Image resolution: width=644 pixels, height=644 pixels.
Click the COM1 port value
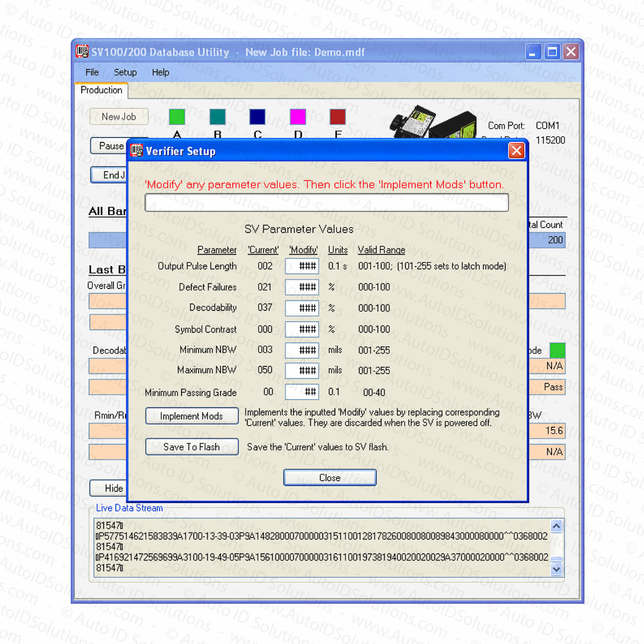click(547, 126)
